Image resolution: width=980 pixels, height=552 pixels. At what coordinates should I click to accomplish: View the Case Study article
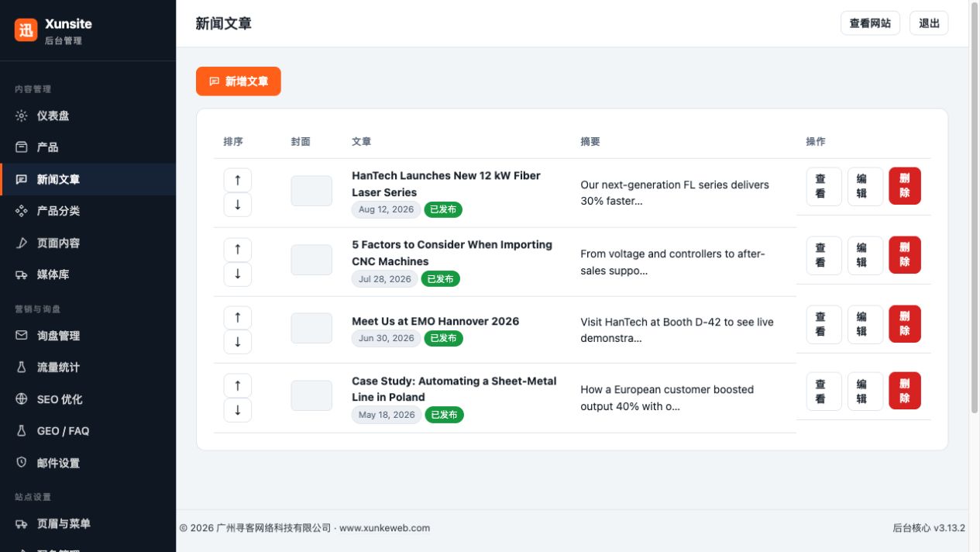click(x=824, y=392)
